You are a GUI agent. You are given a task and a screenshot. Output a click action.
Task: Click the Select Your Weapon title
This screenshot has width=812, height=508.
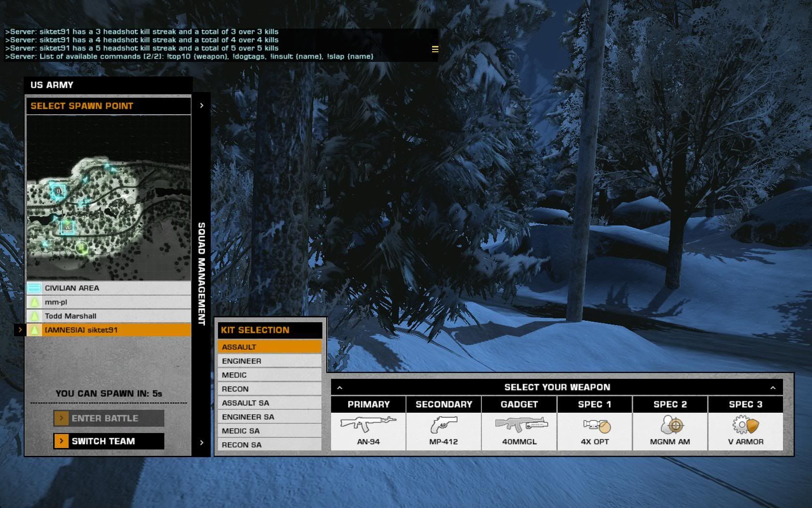tap(557, 388)
